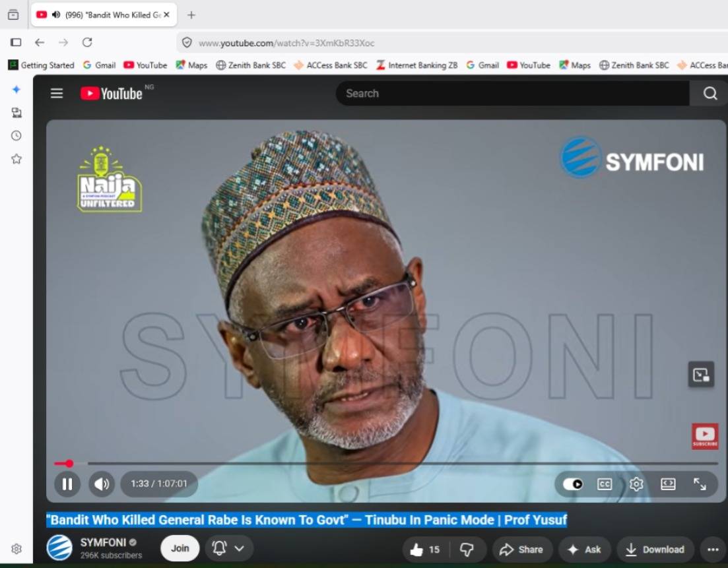Toggle the browser sidebar panel button
Viewport: 728px width, 568px height.
coord(16,43)
